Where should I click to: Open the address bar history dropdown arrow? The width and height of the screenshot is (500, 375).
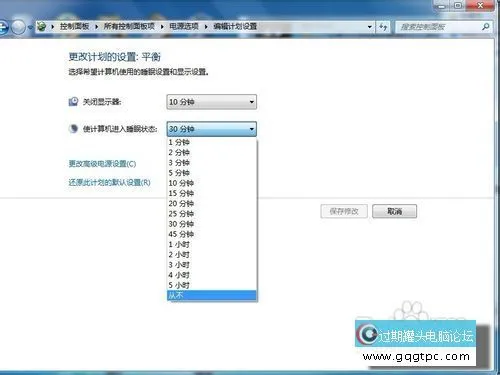(369, 27)
